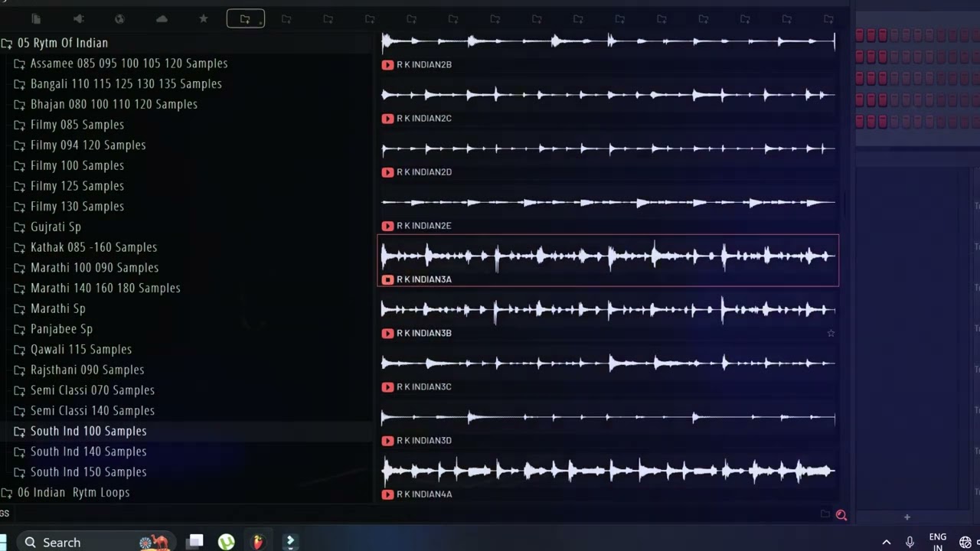Click the red magnifier search icon in browser footer
Image resolution: width=980 pixels, height=551 pixels.
[x=841, y=515]
